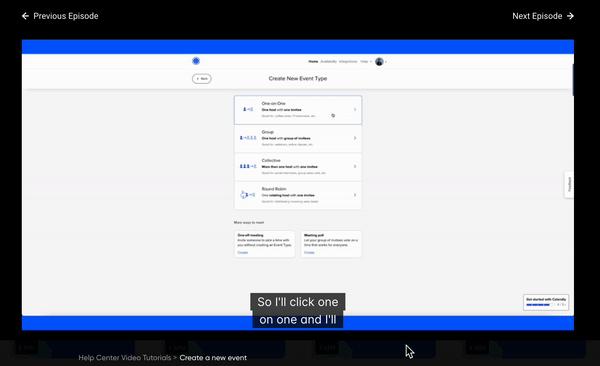The image size is (600, 366).
Task: Click the Create a new event breadcrumb
Action: [213, 358]
